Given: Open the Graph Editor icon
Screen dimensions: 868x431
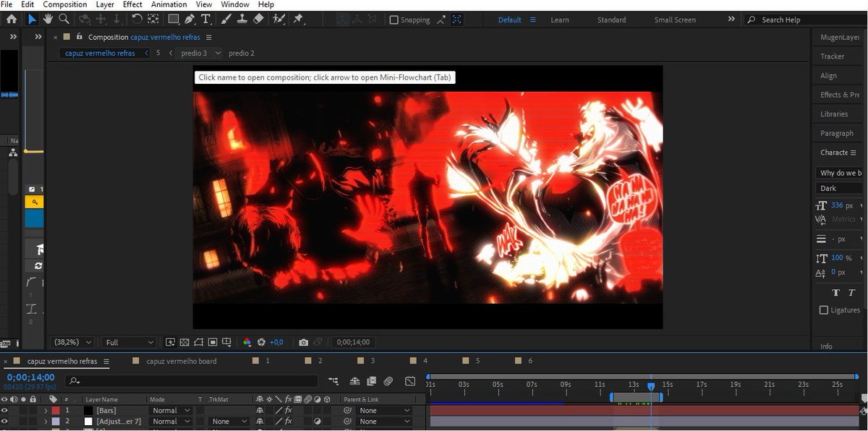Looking at the screenshot, I should 410,380.
